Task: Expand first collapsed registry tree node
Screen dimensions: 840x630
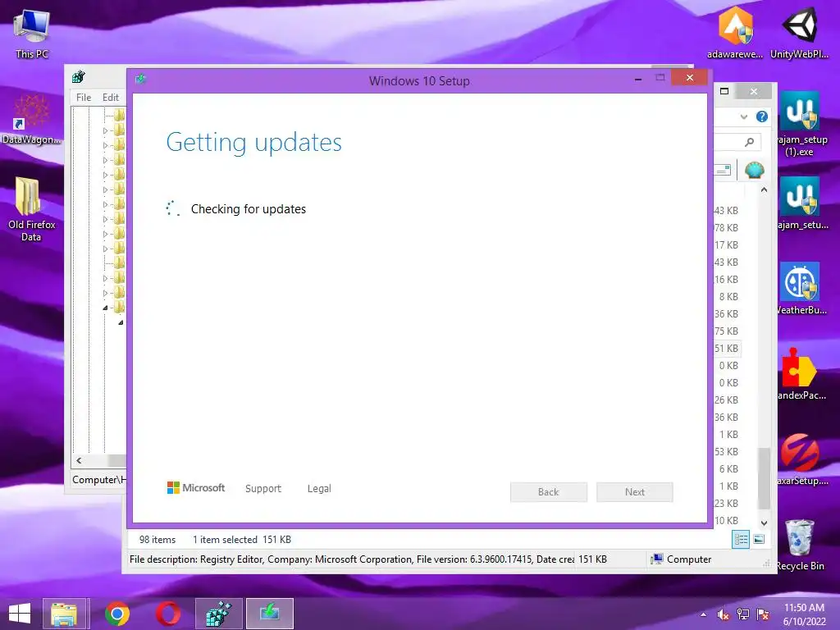Action: point(105,130)
